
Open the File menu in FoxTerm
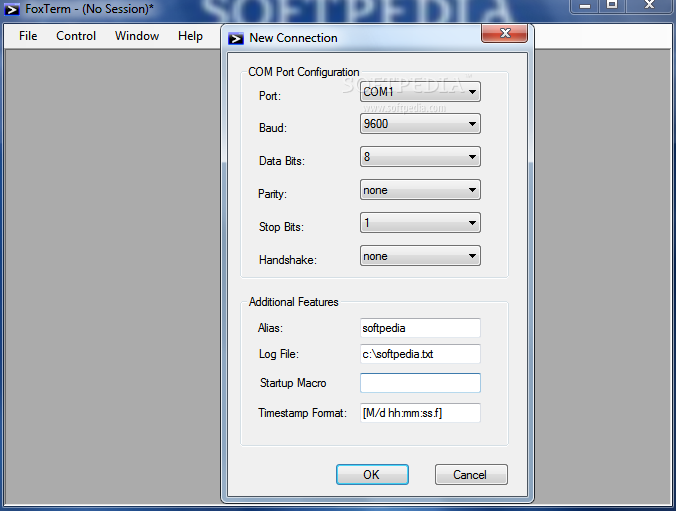pyautogui.click(x=28, y=36)
